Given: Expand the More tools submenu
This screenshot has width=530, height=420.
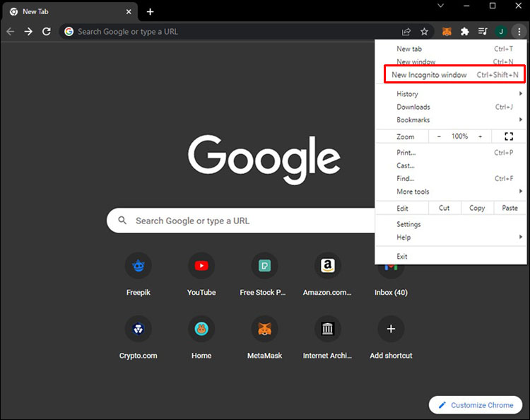Looking at the screenshot, I should pos(451,192).
